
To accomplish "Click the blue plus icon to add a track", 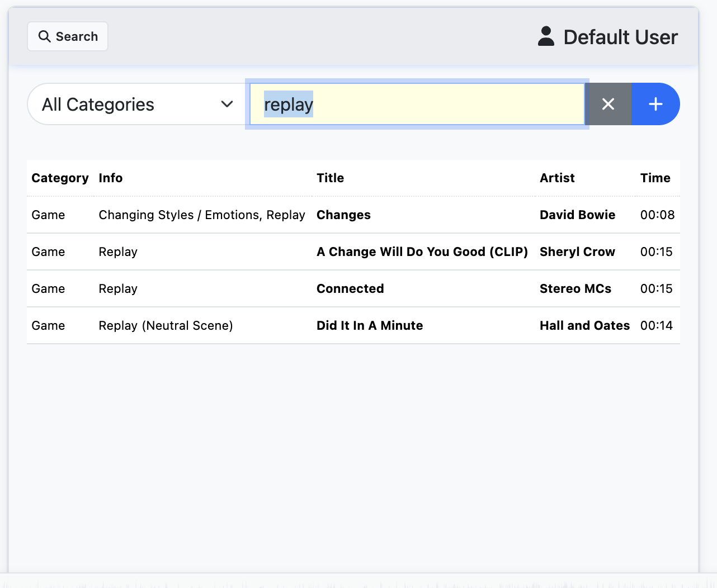I will pyautogui.click(x=655, y=104).
